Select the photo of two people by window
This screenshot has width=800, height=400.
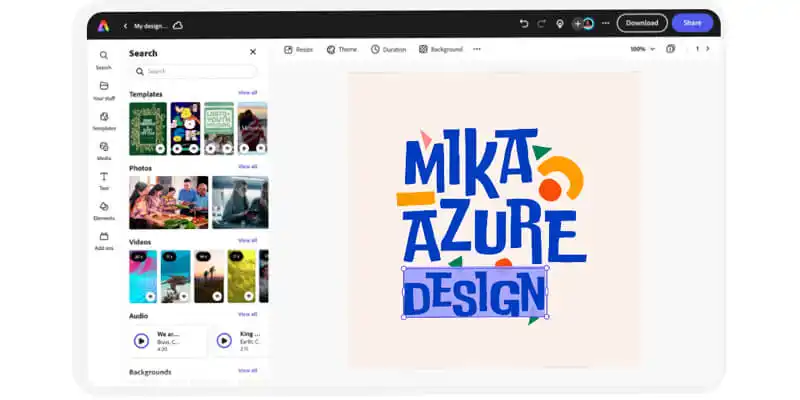(240, 202)
